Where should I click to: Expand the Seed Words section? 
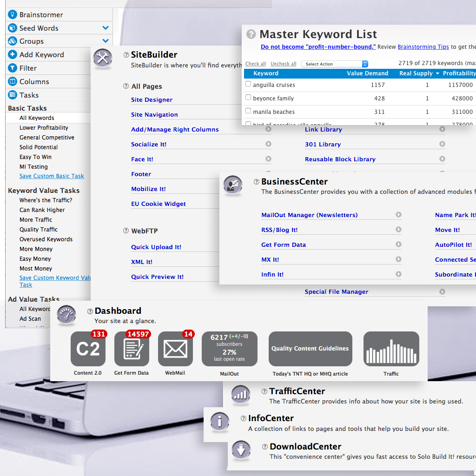[106, 27]
